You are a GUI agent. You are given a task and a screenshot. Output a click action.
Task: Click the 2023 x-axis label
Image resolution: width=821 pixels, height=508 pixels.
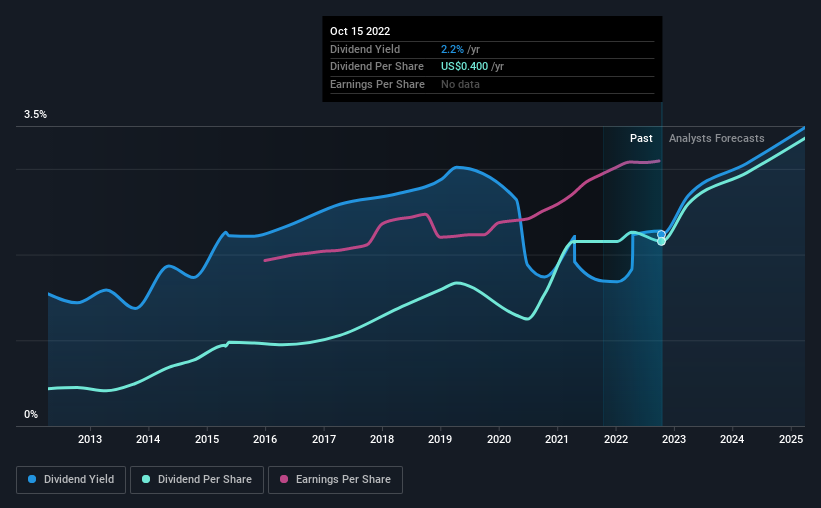click(x=674, y=439)
